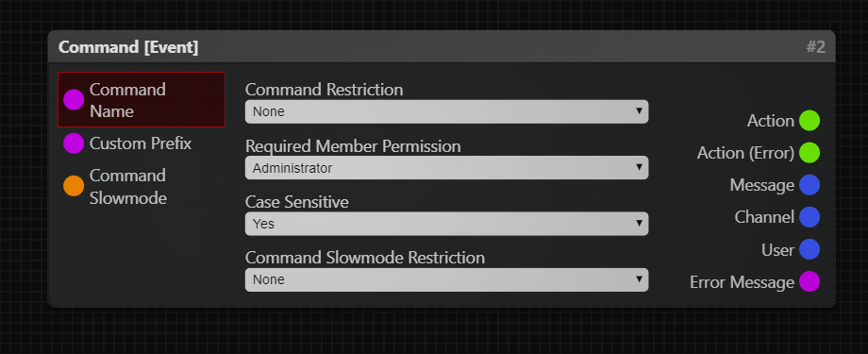
Task: Click the Command [Event] block title bar
Action: coord(442,46)
